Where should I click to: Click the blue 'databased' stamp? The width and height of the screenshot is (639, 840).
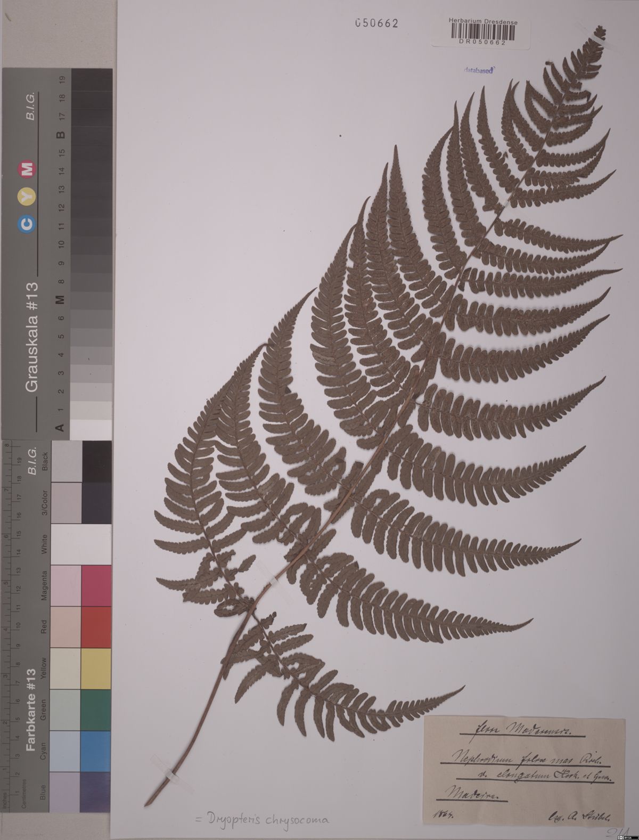point(478,69)
